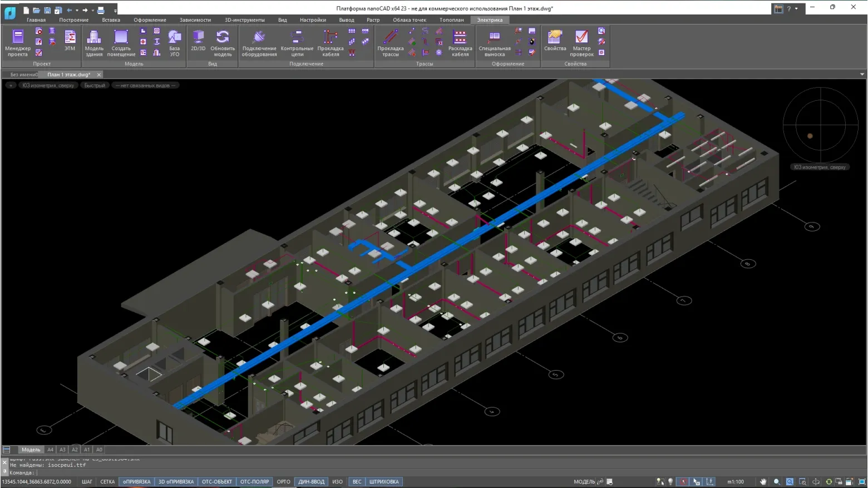Open the 3D-инструменты ribbon tab
Image resolution: width=868 pixels, height=488 pixels.
[244, 20]
